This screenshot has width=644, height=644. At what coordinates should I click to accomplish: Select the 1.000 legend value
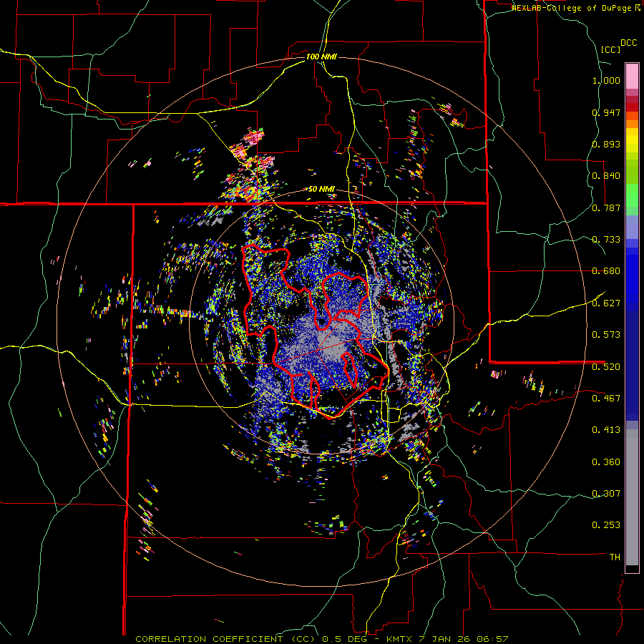[x=606, y=80]
